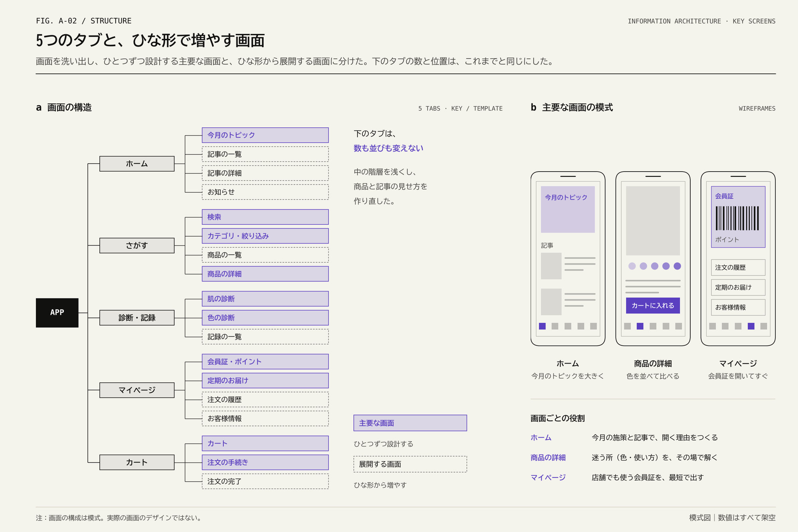
Task: Click the purple カート leaf box in tree
Action: [x=265, y=443]
